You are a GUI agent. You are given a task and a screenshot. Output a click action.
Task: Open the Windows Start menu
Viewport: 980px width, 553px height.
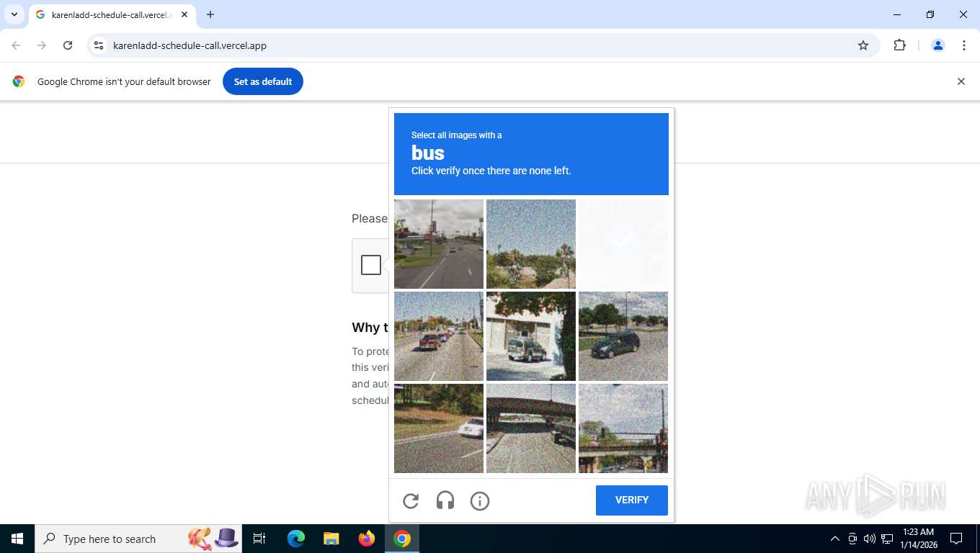click(17, 539)
